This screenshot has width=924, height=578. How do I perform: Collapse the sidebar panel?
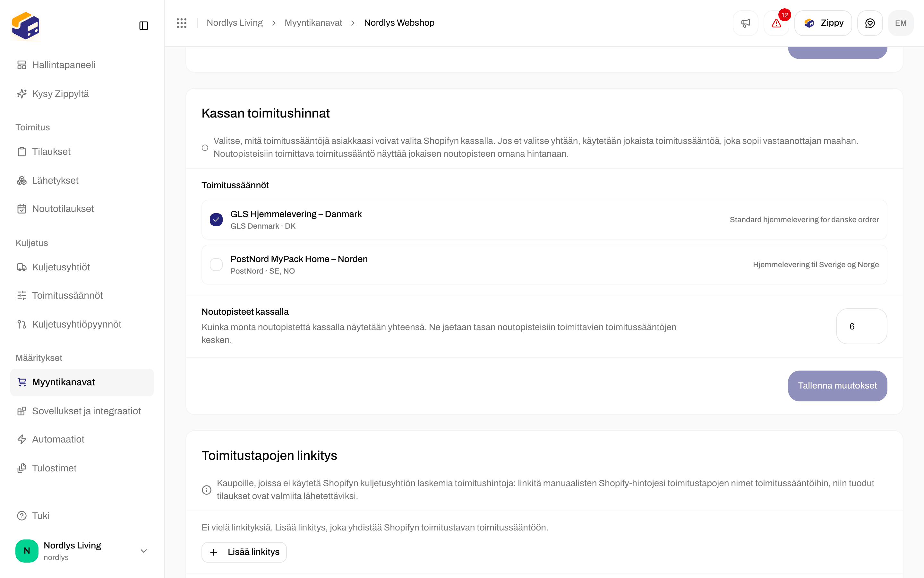[143, 26]
